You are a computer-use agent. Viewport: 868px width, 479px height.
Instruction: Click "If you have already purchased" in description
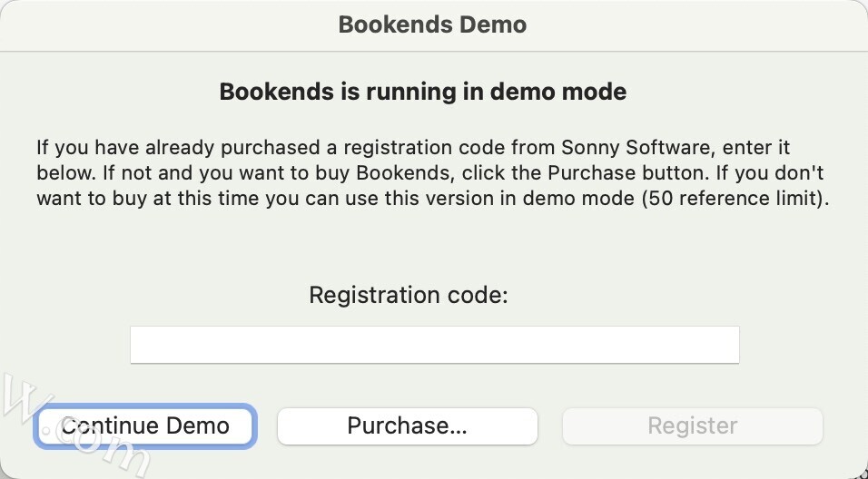pos(154,147)
